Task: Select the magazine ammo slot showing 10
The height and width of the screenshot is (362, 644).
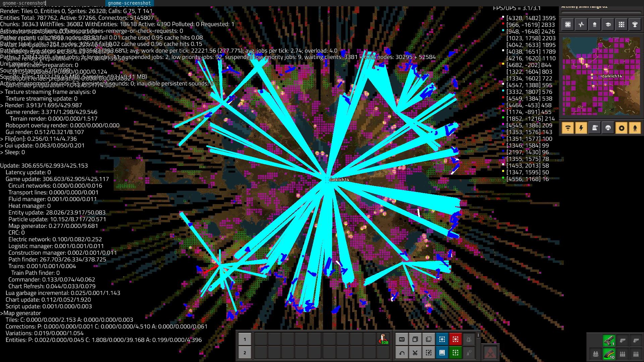Action: coord(609,354)
